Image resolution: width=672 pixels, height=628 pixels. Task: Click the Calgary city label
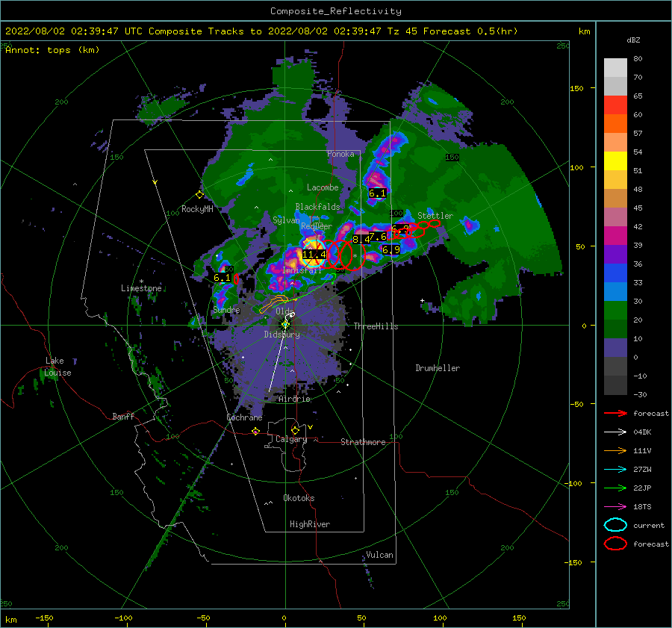pos(291,439)
